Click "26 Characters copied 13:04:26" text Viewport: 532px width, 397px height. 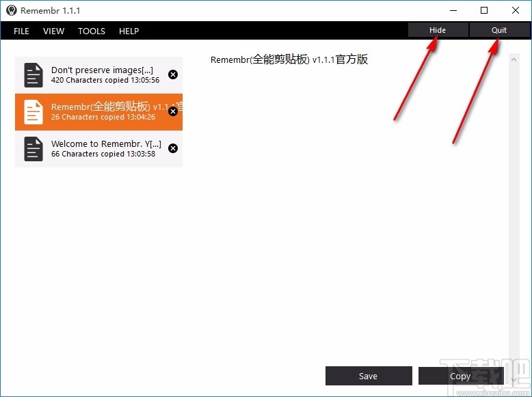(103, 117)
